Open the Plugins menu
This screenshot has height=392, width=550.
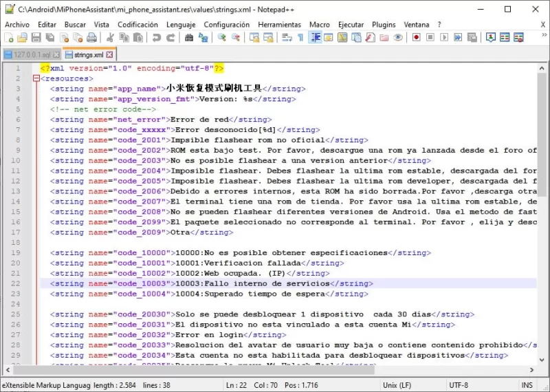point(384,25)
